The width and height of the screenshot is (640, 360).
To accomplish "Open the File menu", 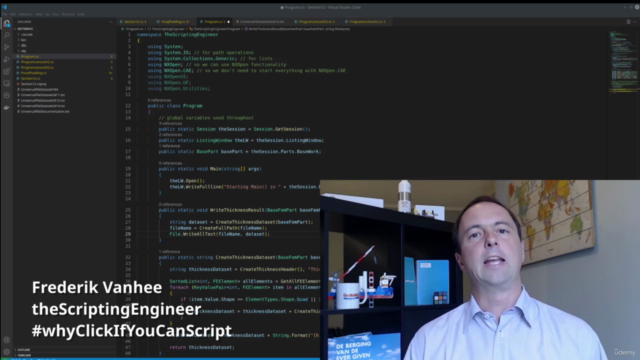I will pos(4,14).
